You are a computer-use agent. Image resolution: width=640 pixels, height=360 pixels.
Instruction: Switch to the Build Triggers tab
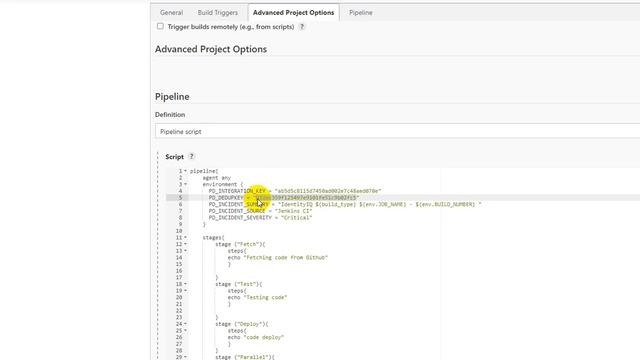tap(218, 13)
